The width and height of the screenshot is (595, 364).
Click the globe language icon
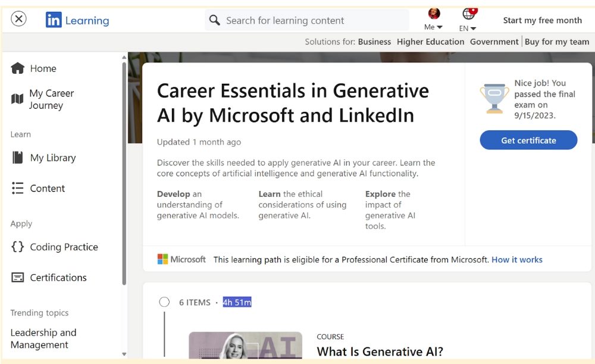coord(469,14)
